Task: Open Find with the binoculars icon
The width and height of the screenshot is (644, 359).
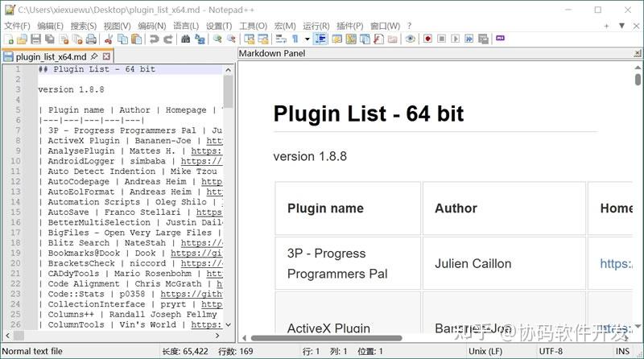Action: coord(186,39)
